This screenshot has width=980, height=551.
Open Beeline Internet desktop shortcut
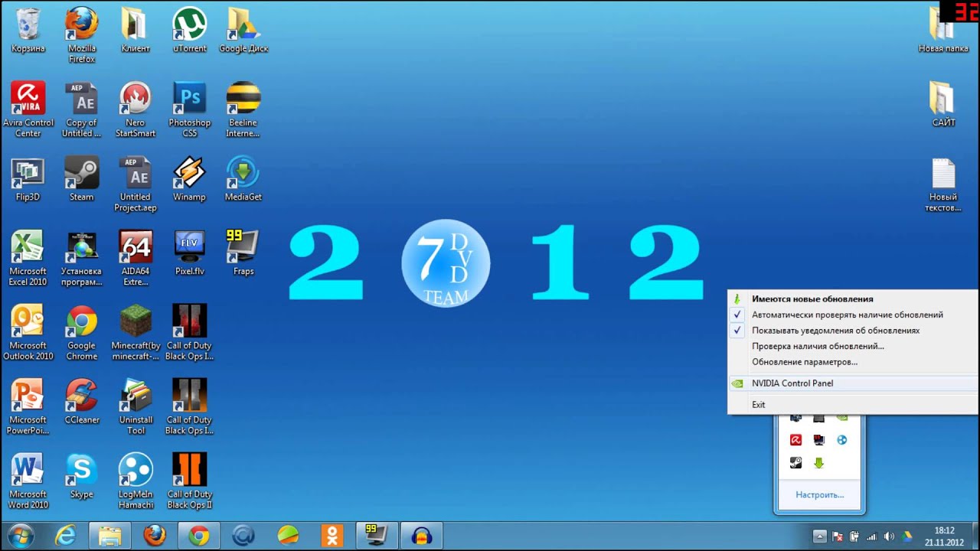pos(243,109)
